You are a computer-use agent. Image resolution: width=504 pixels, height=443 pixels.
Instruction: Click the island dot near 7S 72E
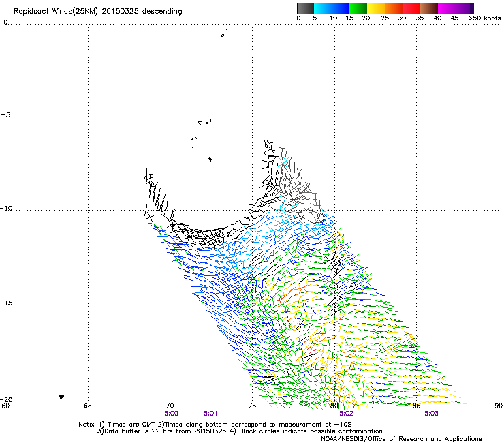(x=210, y=159)
